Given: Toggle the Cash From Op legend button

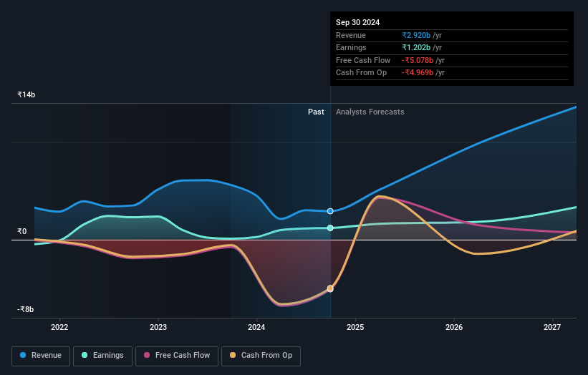Looking at the screenshot, I should click(x=261, y=356).
